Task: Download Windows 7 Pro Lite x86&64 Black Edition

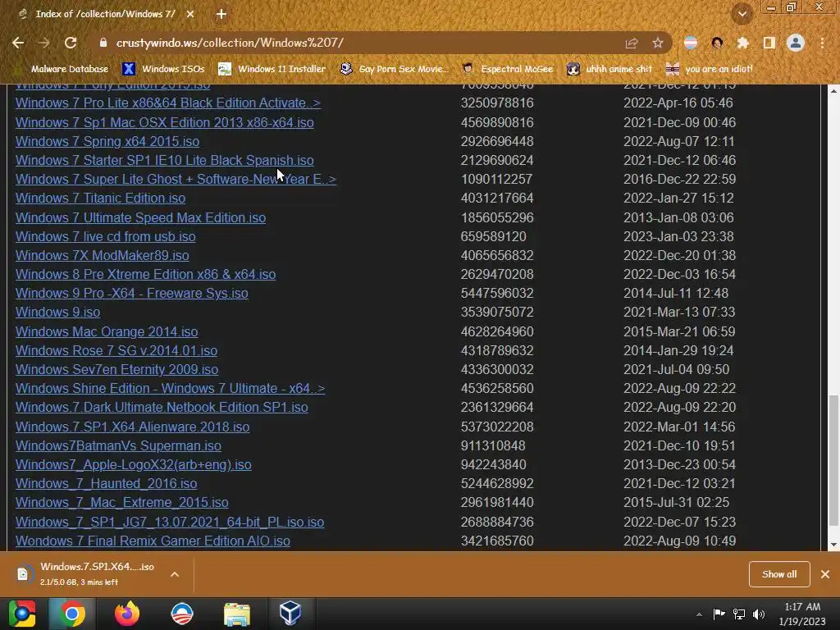Action: tap(167, 103)
